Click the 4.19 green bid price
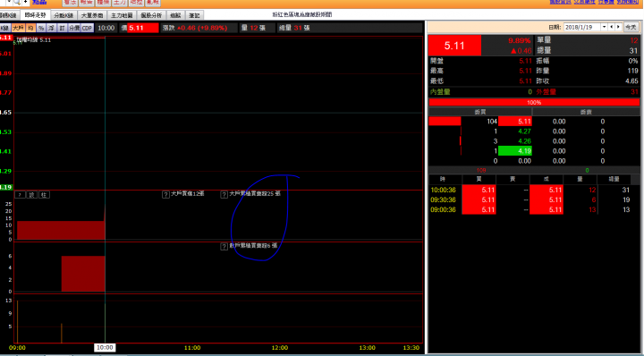 click(x=515, y=151)
